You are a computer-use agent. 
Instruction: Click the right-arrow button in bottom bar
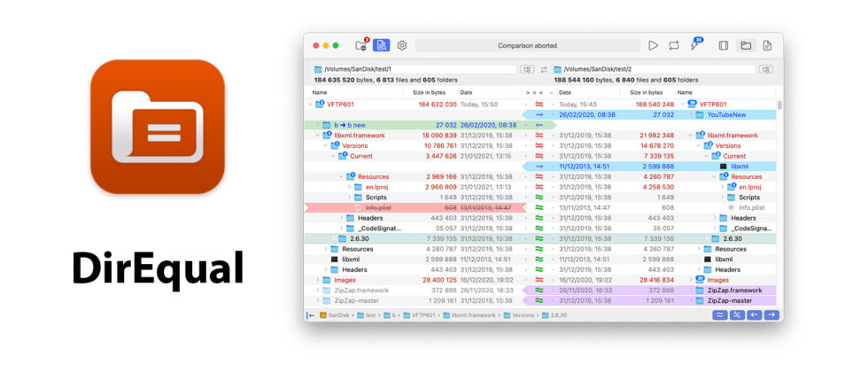pos(771,315)
